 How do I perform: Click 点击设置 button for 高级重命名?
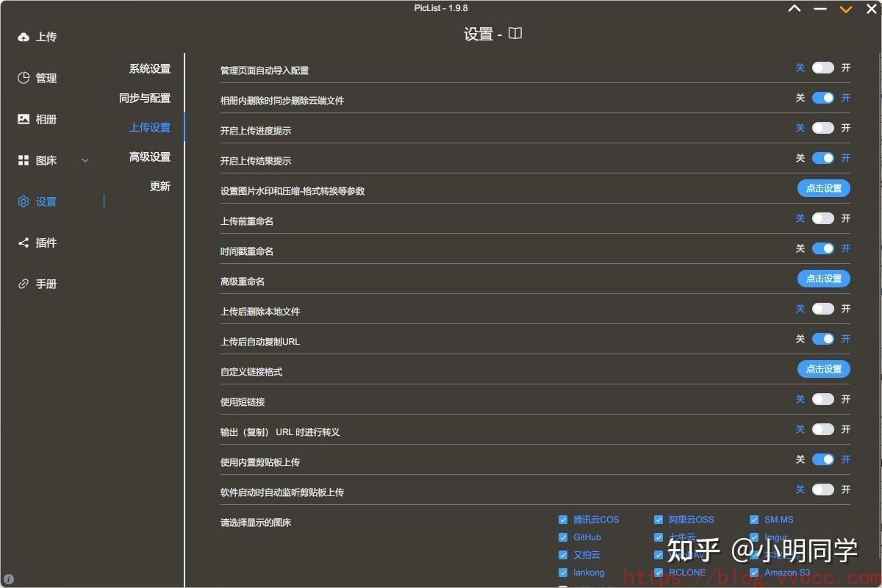tap(823, 279)
